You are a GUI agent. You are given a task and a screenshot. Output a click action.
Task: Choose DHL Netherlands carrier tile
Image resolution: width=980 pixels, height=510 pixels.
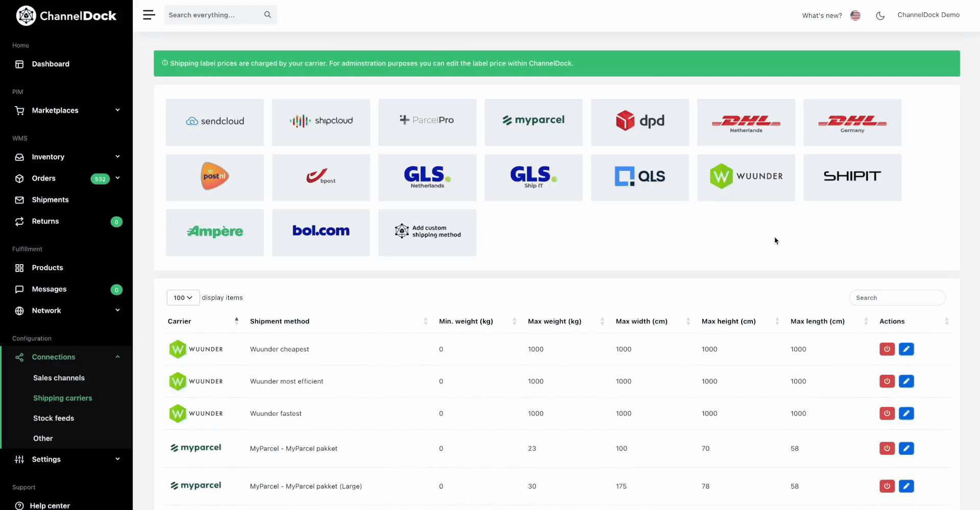pos(746,122)
